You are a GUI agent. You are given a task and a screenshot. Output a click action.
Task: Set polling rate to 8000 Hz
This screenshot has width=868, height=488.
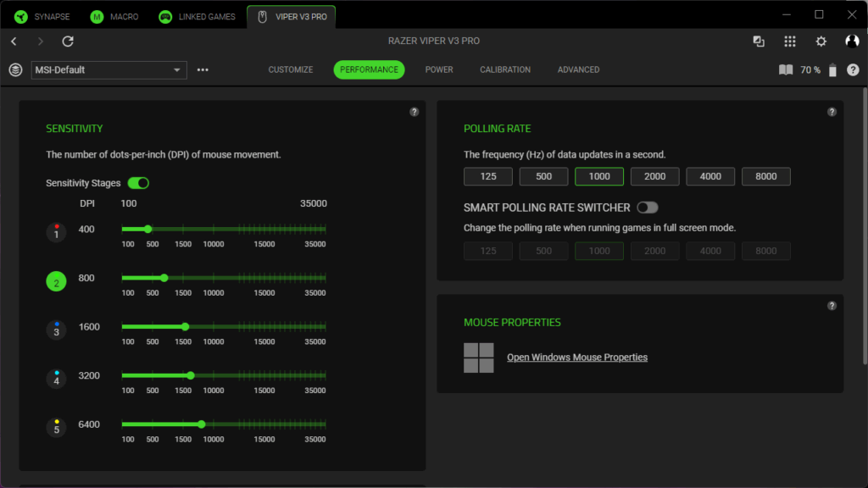pos(765,176)
